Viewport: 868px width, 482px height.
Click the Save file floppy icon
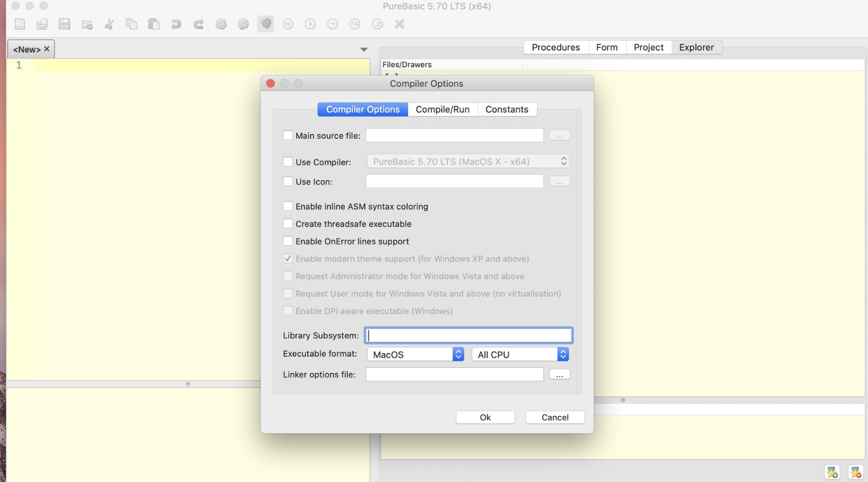[x=65, y=24]
